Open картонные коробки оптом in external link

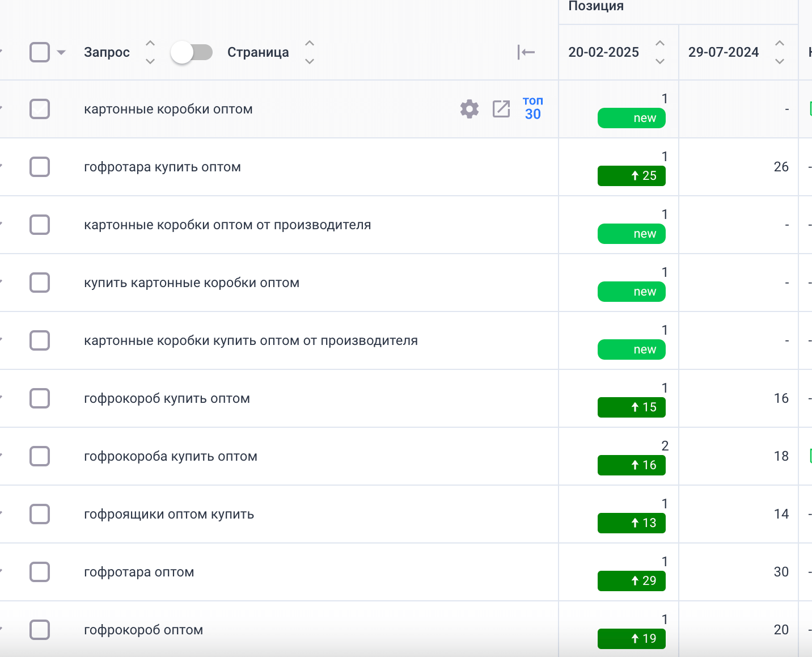[x=501, y=109]
